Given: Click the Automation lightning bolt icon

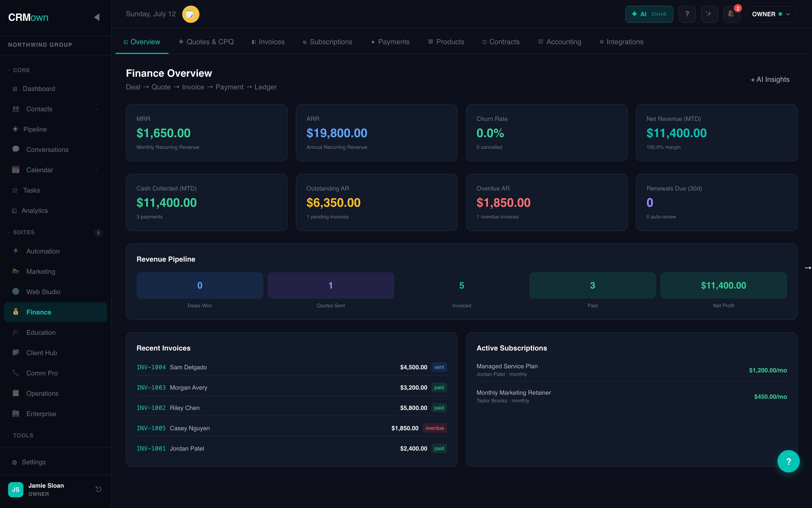Looking at the screenshot, I should [x=16, y=251].
